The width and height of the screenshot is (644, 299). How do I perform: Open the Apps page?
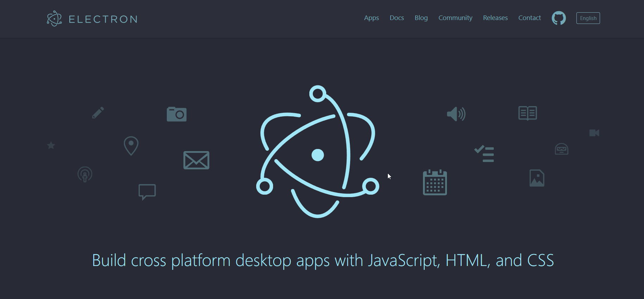point(372,18)
